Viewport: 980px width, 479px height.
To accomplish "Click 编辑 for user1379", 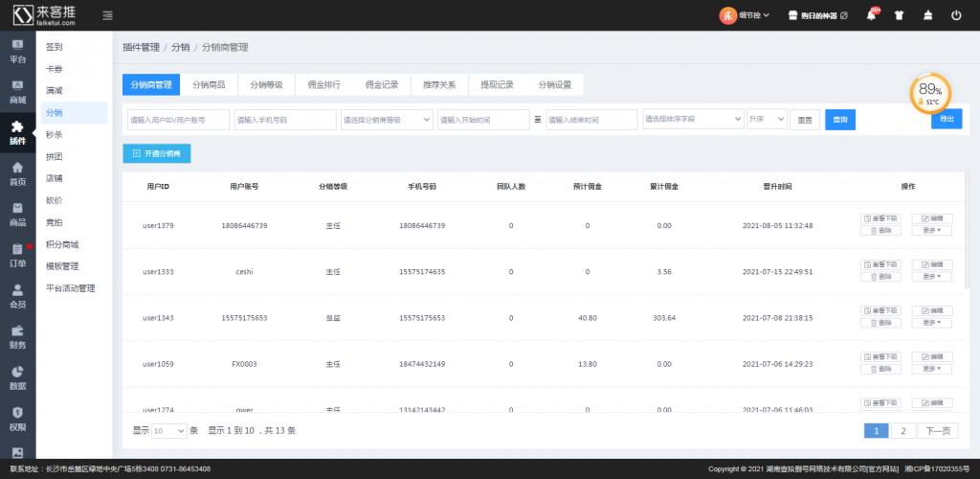I will coord(932,218).
